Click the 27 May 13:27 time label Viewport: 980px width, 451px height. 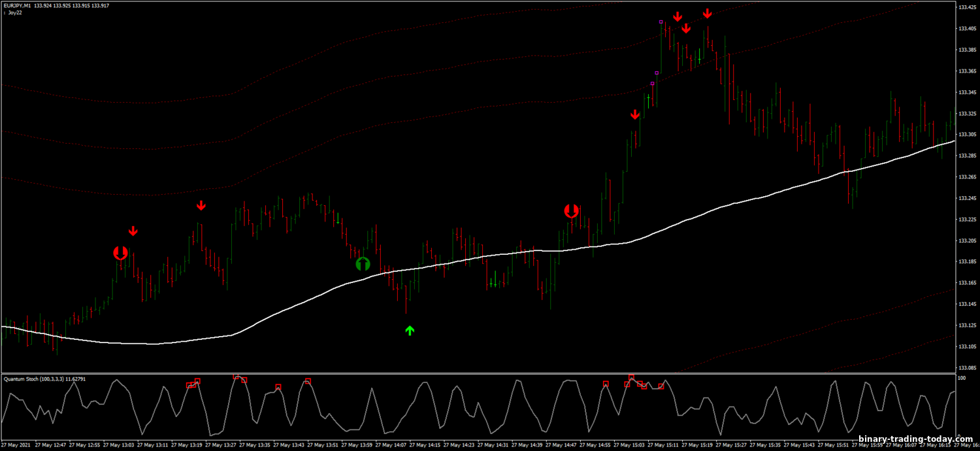[220, 445]
